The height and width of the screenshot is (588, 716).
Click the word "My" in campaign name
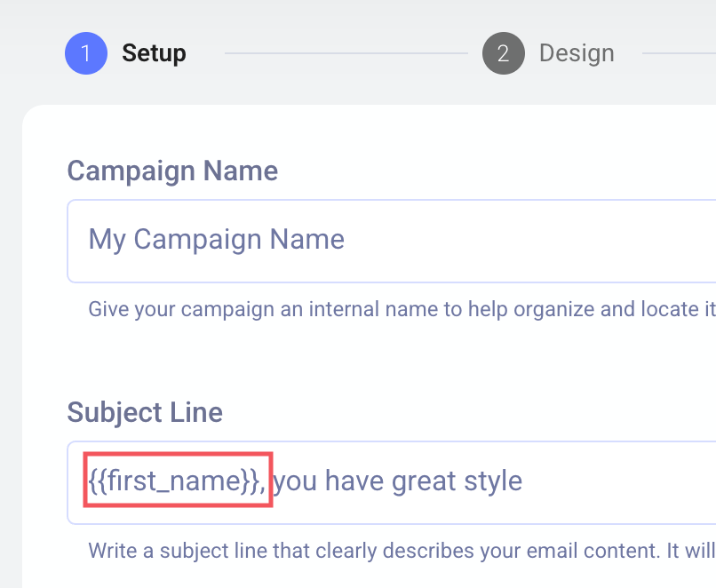tap(107, 240)
